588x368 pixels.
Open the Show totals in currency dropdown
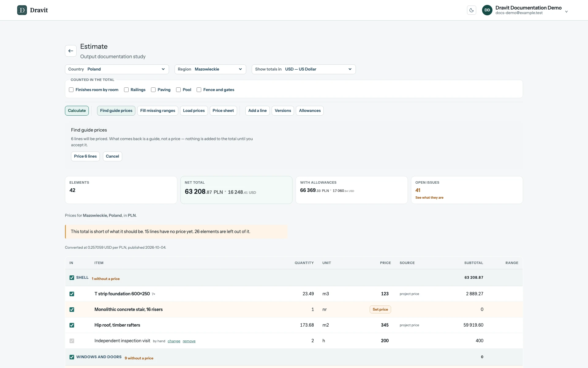click(x=304, y=69)
